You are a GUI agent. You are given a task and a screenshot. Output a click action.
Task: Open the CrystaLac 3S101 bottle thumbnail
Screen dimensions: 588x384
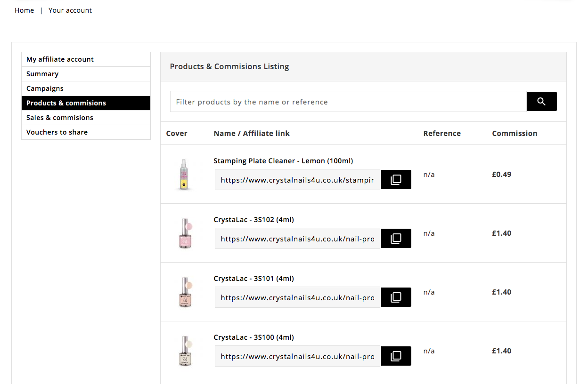[184, 292]
